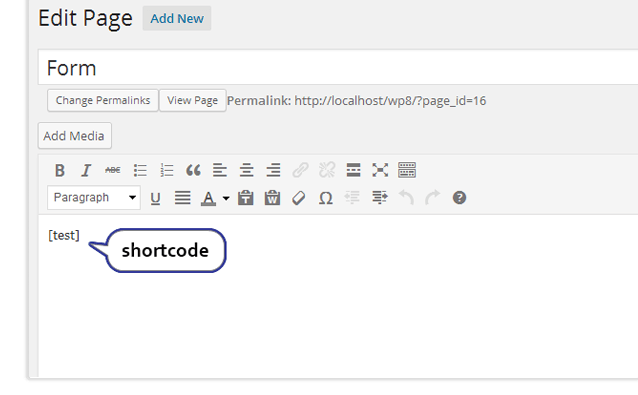Align text center
638x395 pixels.
click(x=247, y=170)
